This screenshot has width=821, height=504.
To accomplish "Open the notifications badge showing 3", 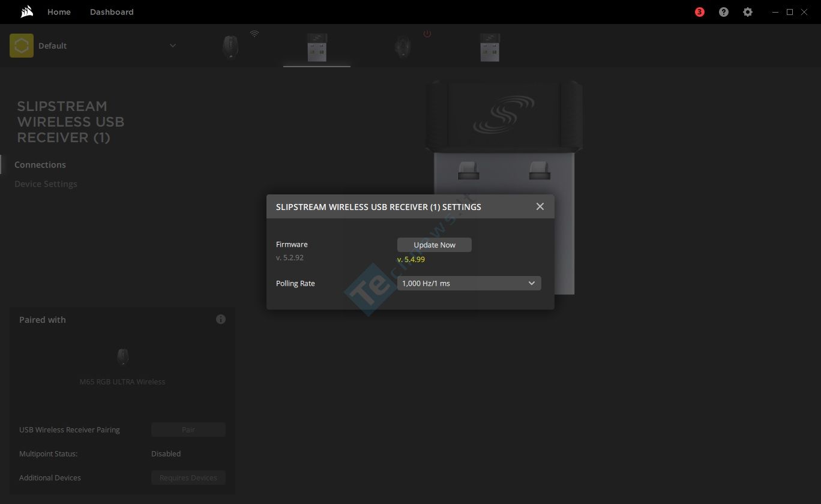I will click(700, 12).
